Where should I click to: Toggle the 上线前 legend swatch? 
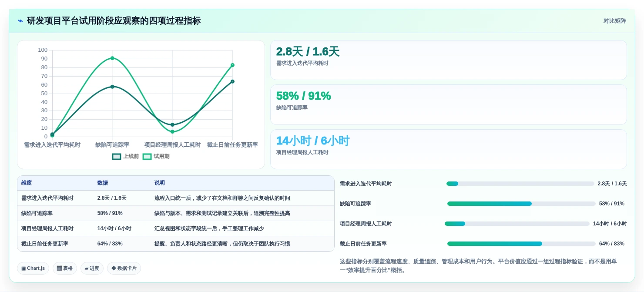(117, 157)
